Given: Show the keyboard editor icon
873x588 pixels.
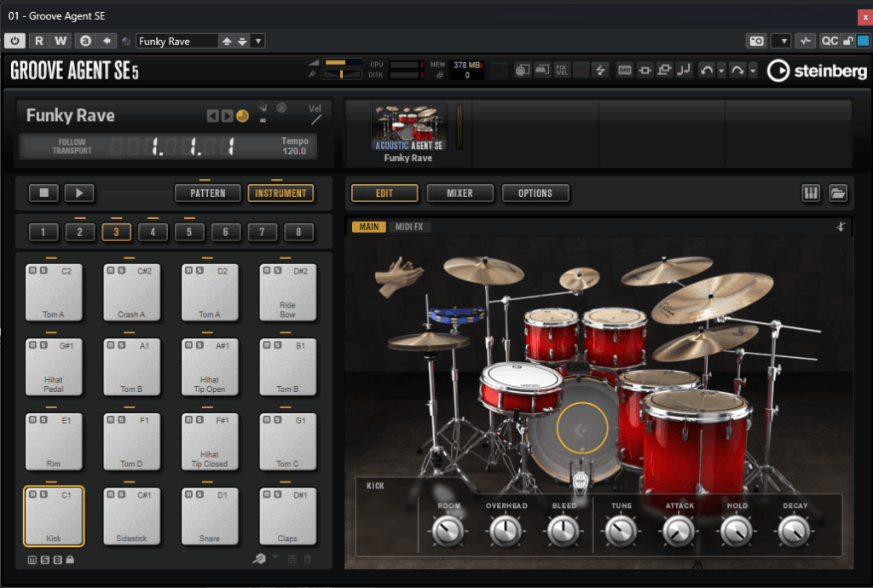Looking at the screenshot, I should click(811, 193).
